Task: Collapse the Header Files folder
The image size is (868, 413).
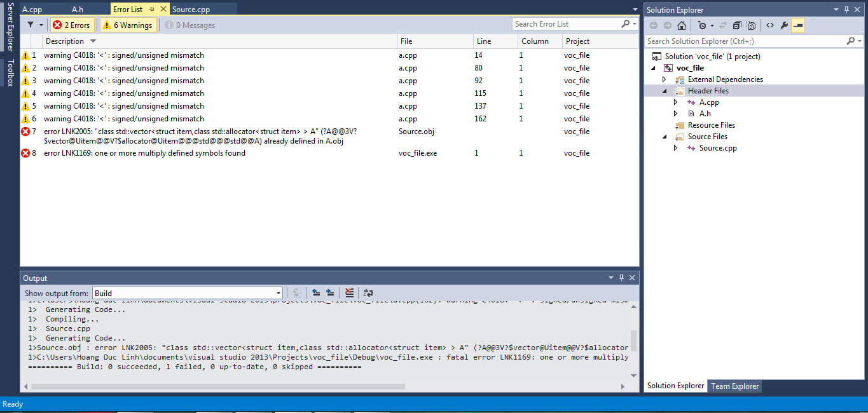Action: tap(665, 91)
